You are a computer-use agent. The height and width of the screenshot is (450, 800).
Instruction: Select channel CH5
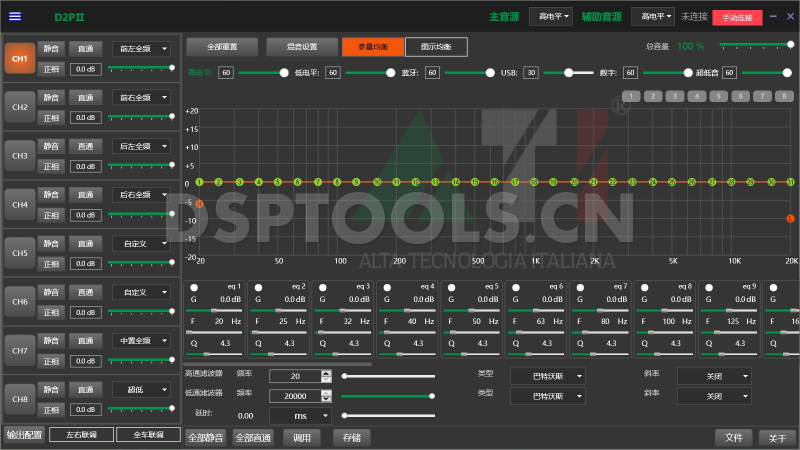[x=20, y=253]
